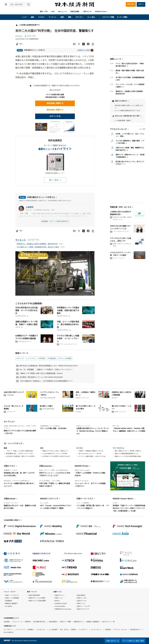Open 日経会社情報 in the top menu
Screen dimensions: 149x644
pos(75,11)
